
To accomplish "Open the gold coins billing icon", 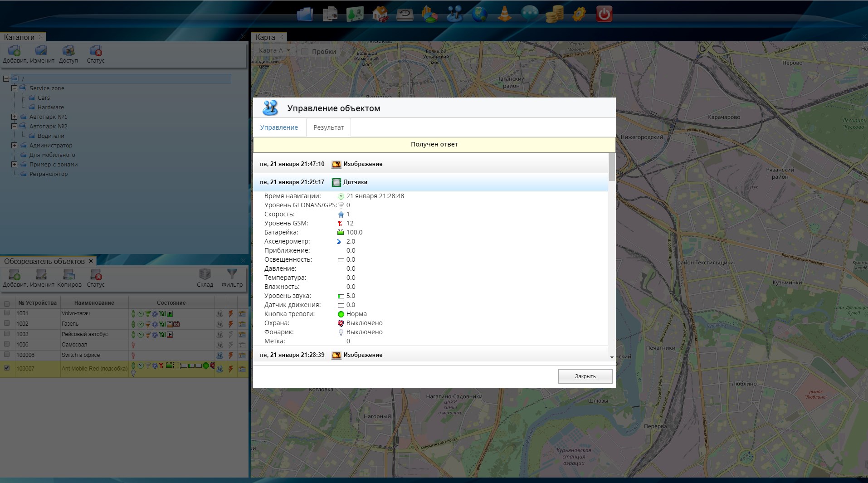I will [554, 14].
